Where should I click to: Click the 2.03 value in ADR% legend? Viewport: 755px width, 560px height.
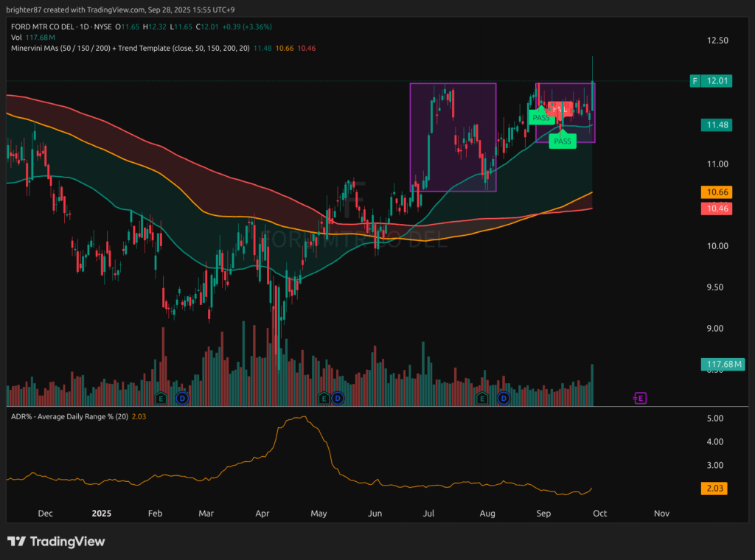[139, 416]
